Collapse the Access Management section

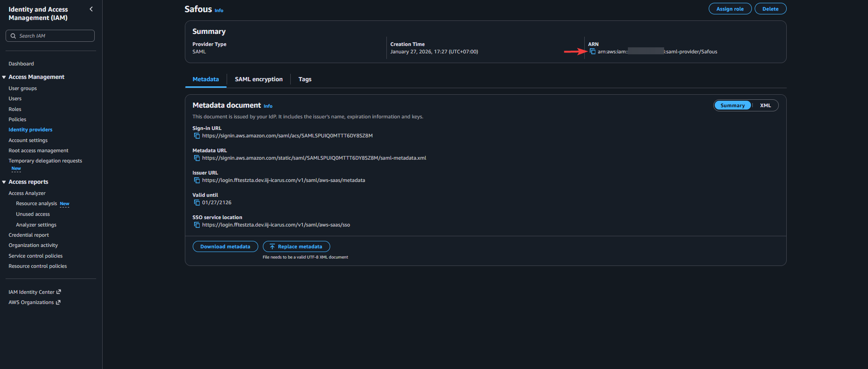4,77
